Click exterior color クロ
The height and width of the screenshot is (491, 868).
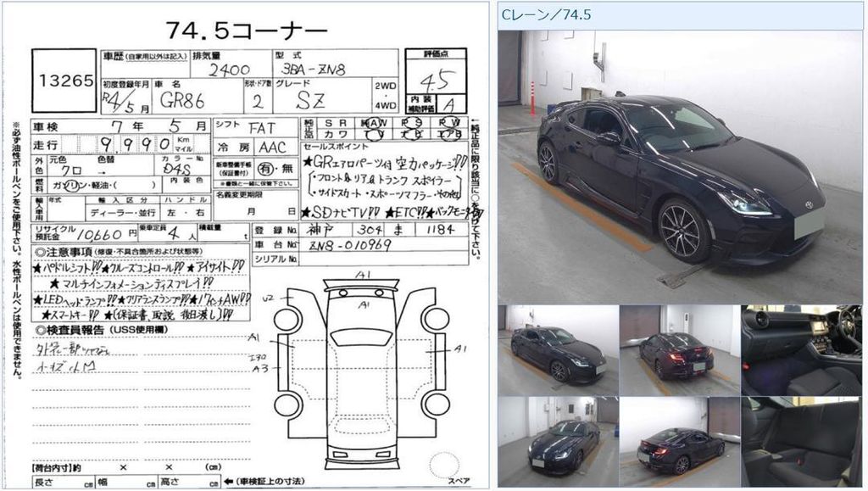click(x=73, y=170)
